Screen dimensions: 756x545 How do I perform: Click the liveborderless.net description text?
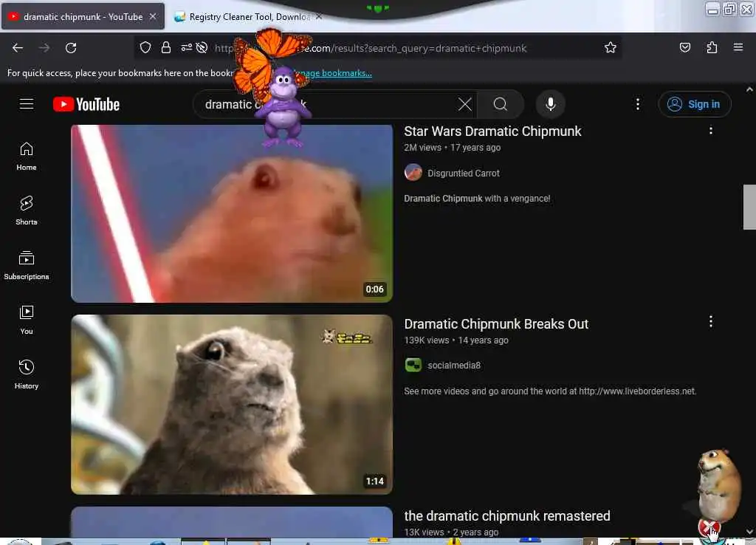(550, 391)
